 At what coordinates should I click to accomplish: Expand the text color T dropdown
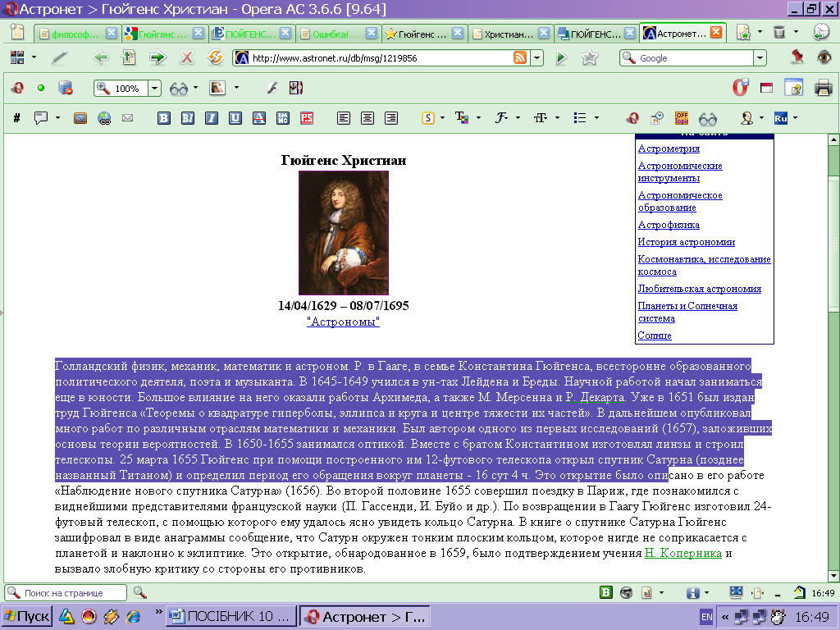click(x=478, y=118)
